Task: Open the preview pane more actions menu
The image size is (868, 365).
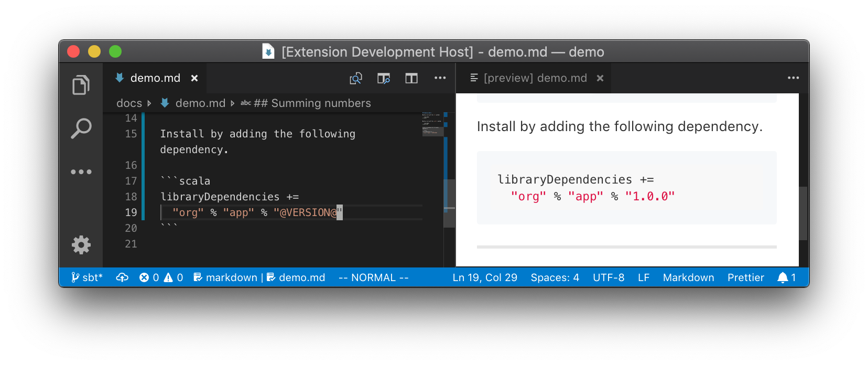Action: pos(793,78)
